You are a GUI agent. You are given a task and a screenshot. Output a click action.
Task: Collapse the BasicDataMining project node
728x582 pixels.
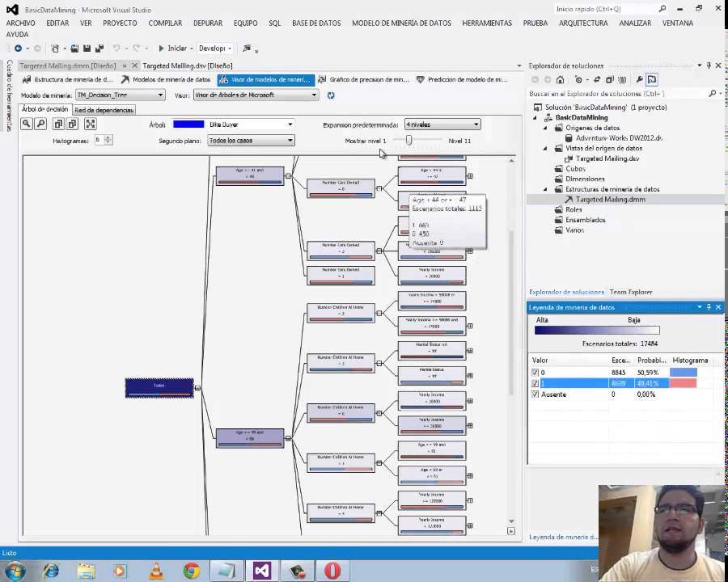pos(535,118)
